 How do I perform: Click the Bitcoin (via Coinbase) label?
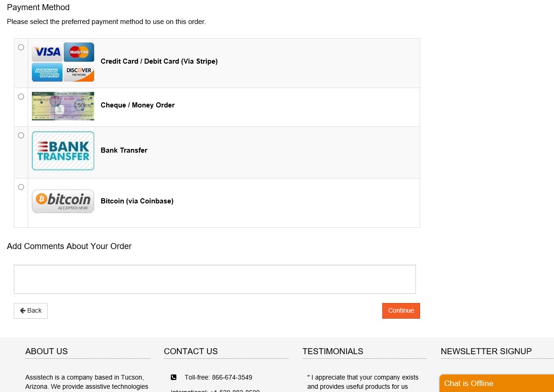pyautogui.click(x=137, y=201)
